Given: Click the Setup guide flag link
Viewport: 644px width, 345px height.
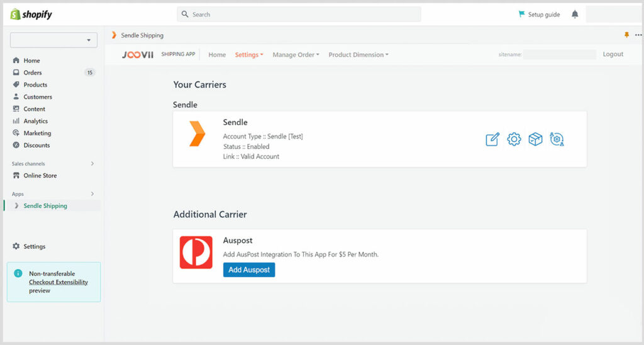Looking at the screenshot, I should coord(539,14).
